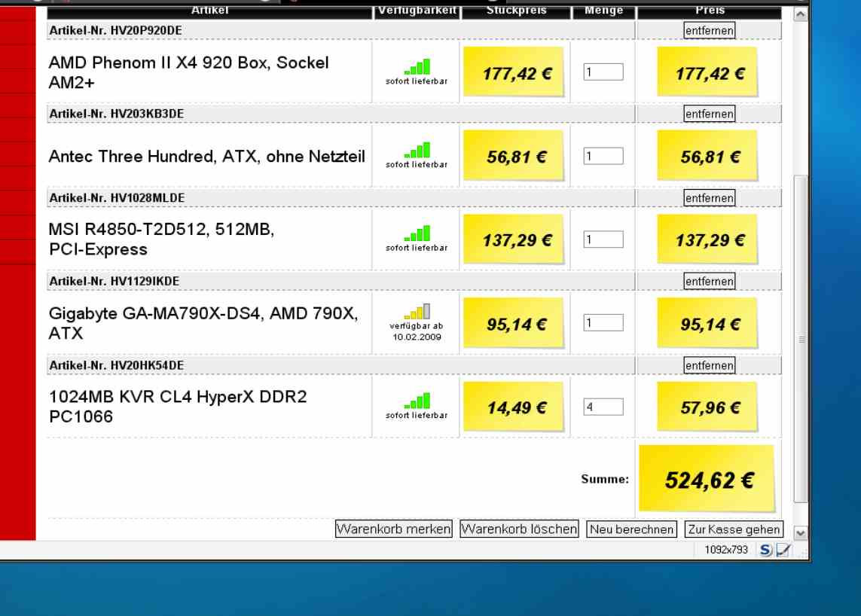Click article number HV1028MLDE
This screenshot has height=616, width=861.
147,198
